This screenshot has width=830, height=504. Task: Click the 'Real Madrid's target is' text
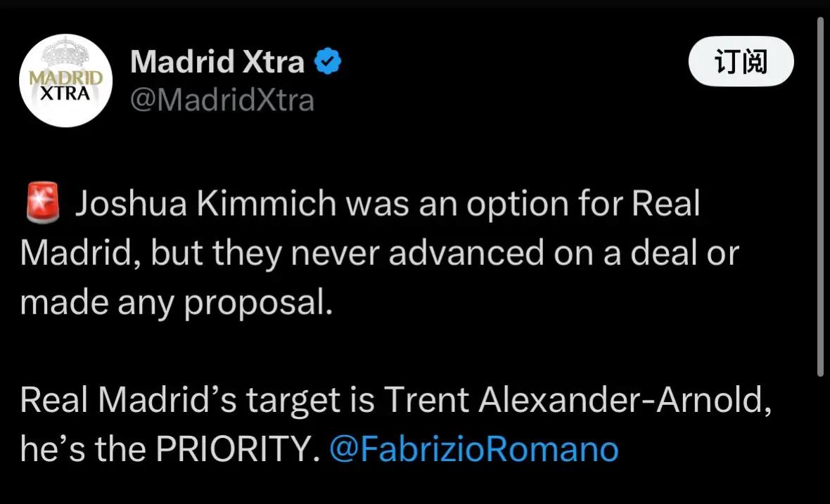pos(198,400)
